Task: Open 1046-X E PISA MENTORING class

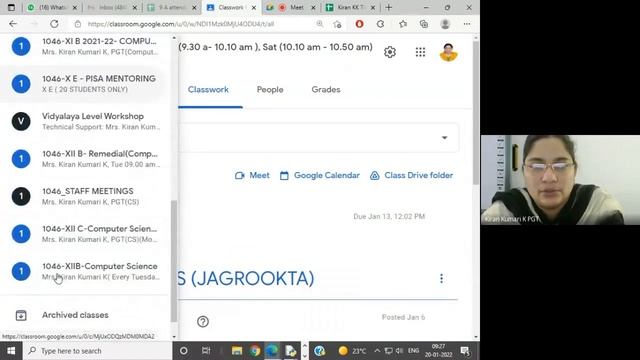Action: pyautogui.click(x=85, y=84)
